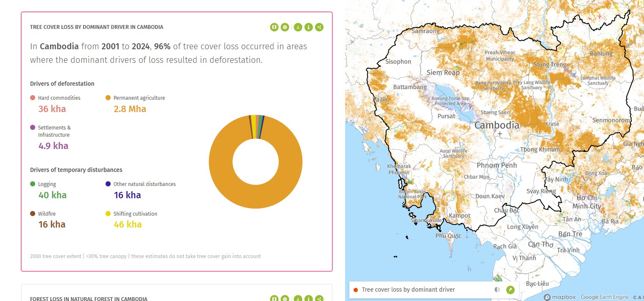Screen dimensions: 644x301
Task: Open the Google Earth Engine attribution link
Action: [x=605, y=297]
